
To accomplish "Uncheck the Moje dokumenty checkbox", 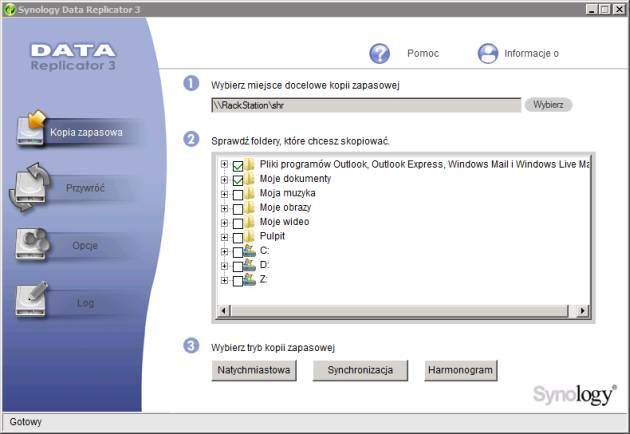I will pos(238,180).
